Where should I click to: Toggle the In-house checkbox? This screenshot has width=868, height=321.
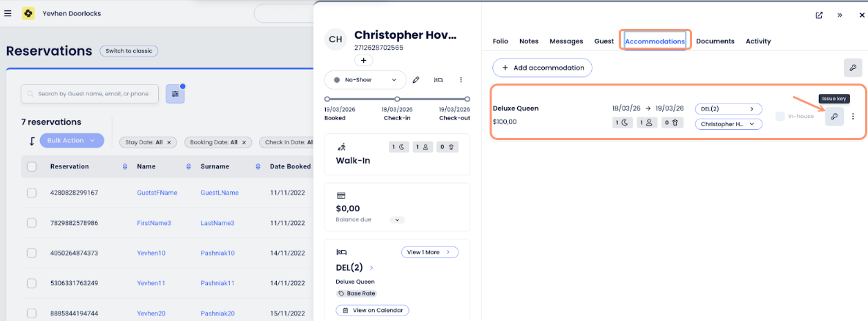click(x=780, y=117)
